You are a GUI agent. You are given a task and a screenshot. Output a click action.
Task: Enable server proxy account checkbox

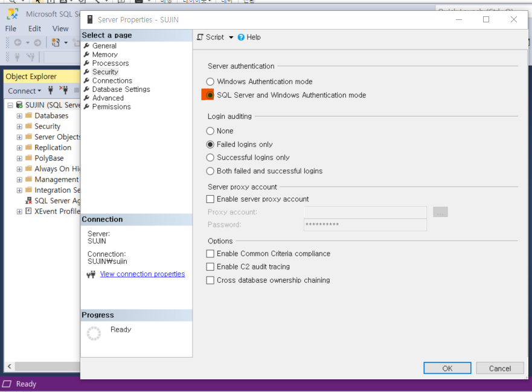click(210, 199)
